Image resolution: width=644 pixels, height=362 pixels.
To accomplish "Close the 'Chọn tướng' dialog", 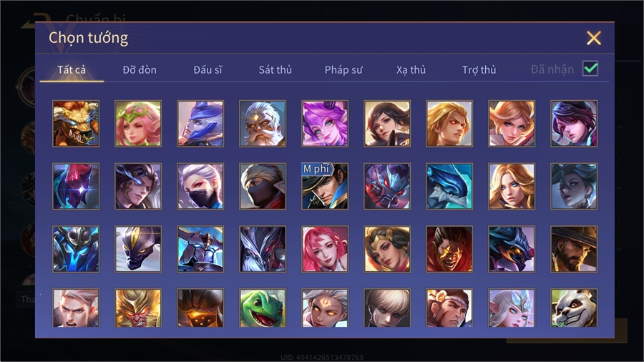I will [593, 38].
